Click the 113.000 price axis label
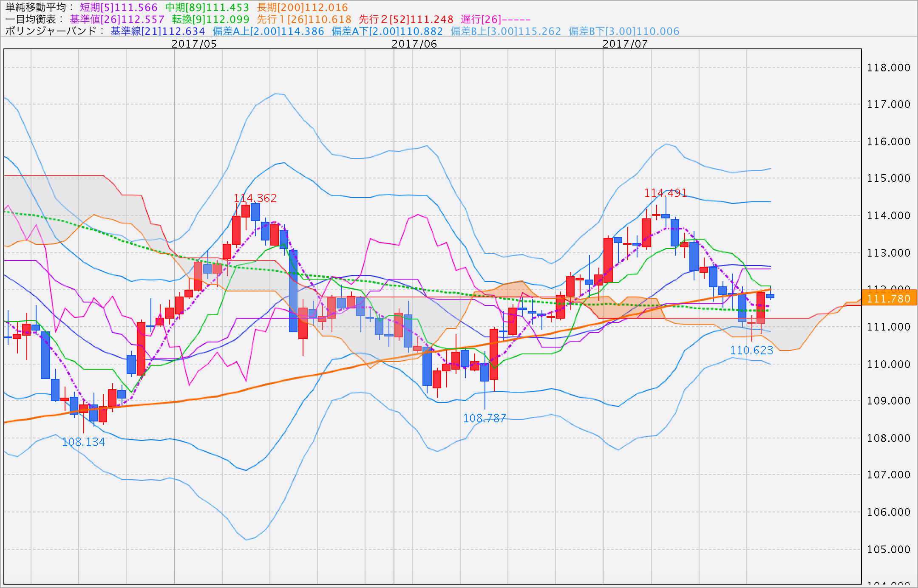This screenshot has height=588, width=918. [x=889, y=253]
